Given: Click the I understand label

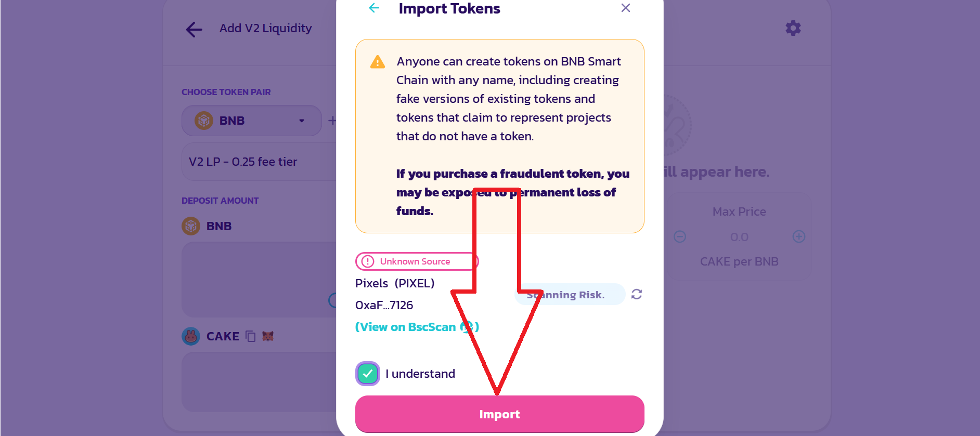Looking at the screenshot, I should [x=420, y=374].
